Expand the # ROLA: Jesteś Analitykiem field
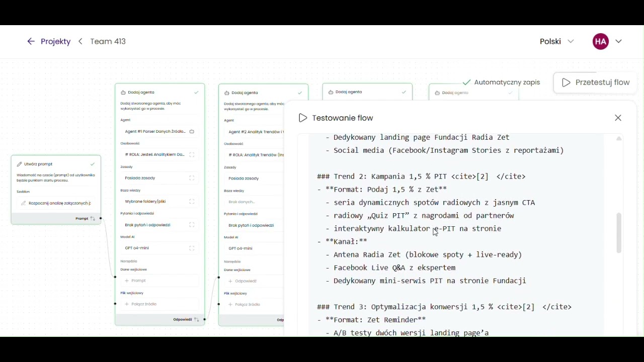The height and width of the screenshot is (362, 644). 192,155
